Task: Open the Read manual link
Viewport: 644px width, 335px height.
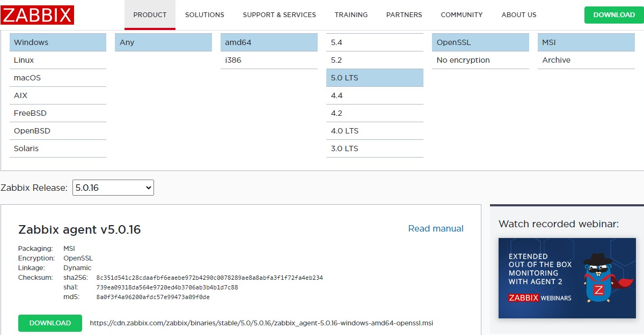Action: click(436, 228)
